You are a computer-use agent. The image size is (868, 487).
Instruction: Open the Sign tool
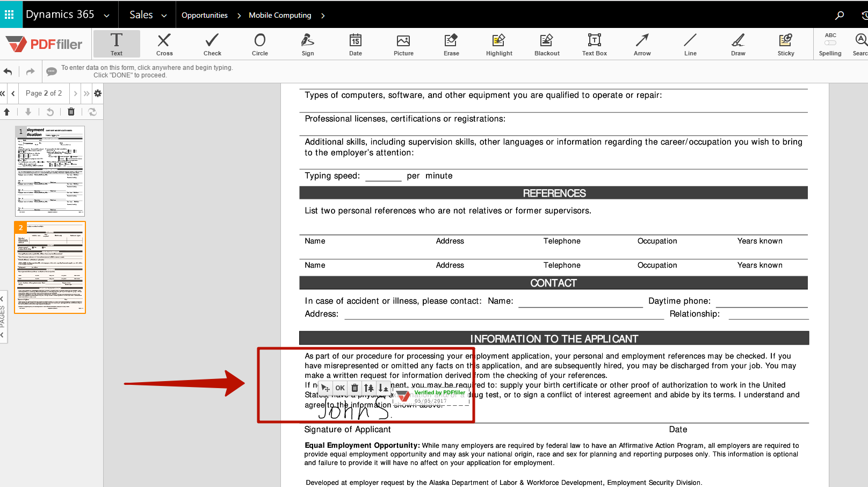pos(308,44)
